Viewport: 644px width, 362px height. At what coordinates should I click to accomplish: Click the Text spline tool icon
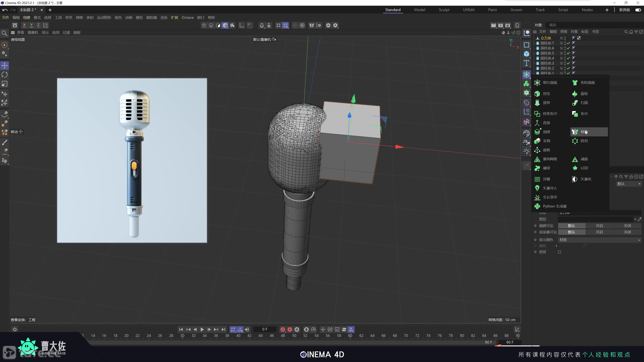click(526, 63)
